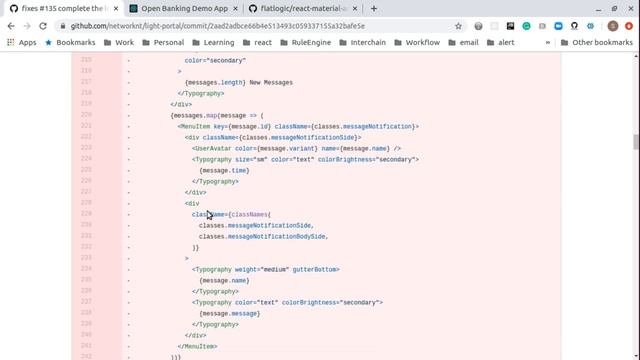Open the RuleEngine bookmarks folder
Screen dimensions: 640x360
coord(305,42)
